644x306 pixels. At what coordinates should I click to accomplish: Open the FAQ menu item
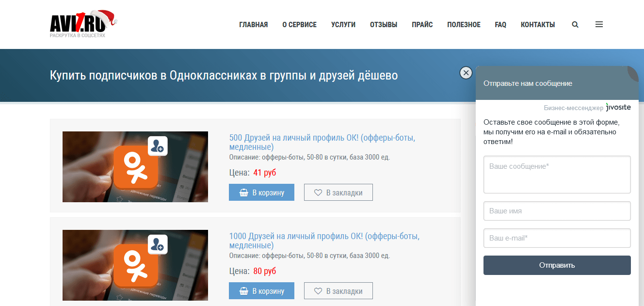500,25
